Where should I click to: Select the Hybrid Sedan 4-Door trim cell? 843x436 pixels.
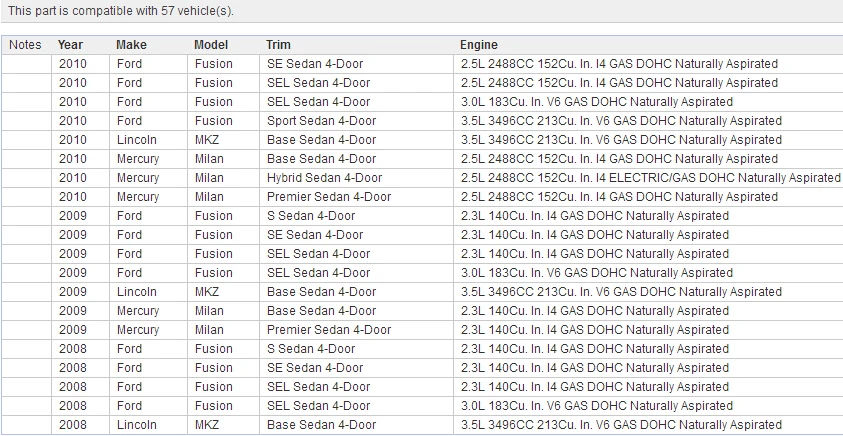point(324,177)
